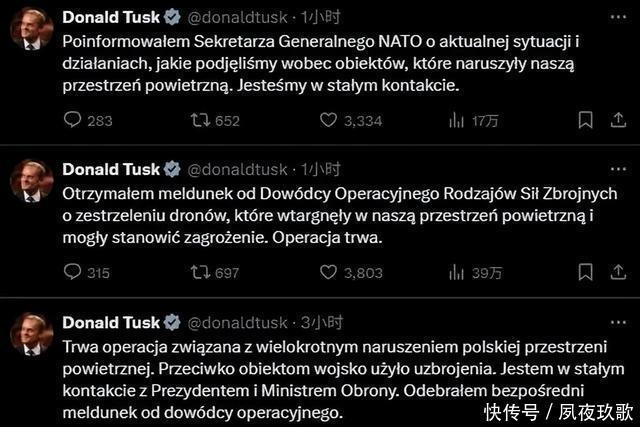Open Donald Tusk avatar on first tweet
This screenshot has width=640, height=427.
(31, 28)
